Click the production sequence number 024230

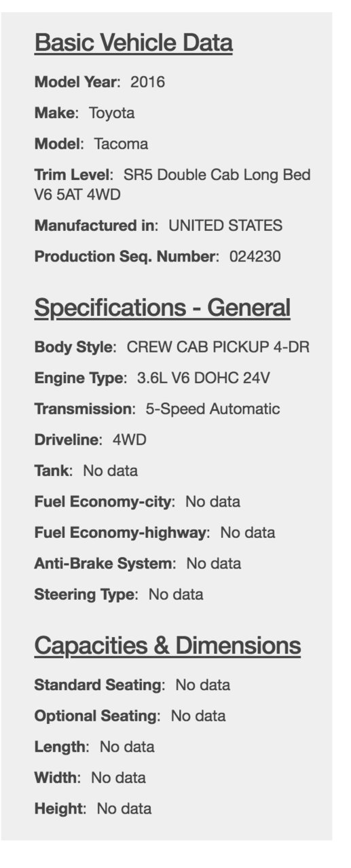(255, 257)
